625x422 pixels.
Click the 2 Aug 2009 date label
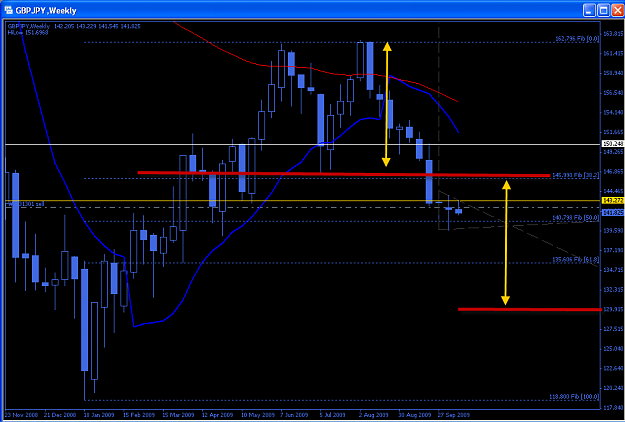click(373, 414)
